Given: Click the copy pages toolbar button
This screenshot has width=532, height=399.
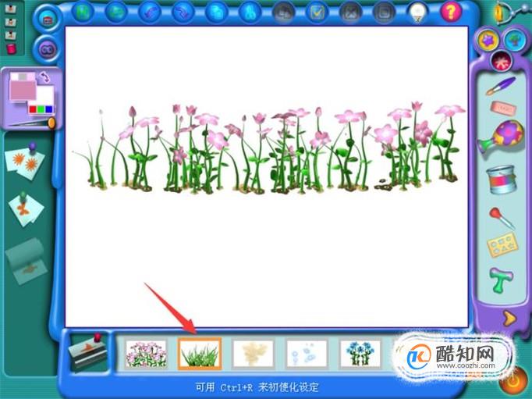Looking at the screenshot, I should click(216, 12).
